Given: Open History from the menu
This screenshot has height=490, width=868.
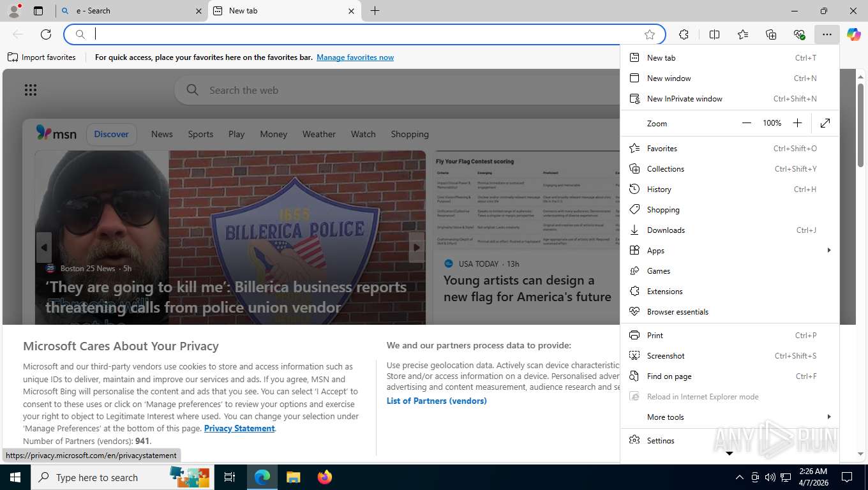Looking at the screenshot, I should coord(730,189).
